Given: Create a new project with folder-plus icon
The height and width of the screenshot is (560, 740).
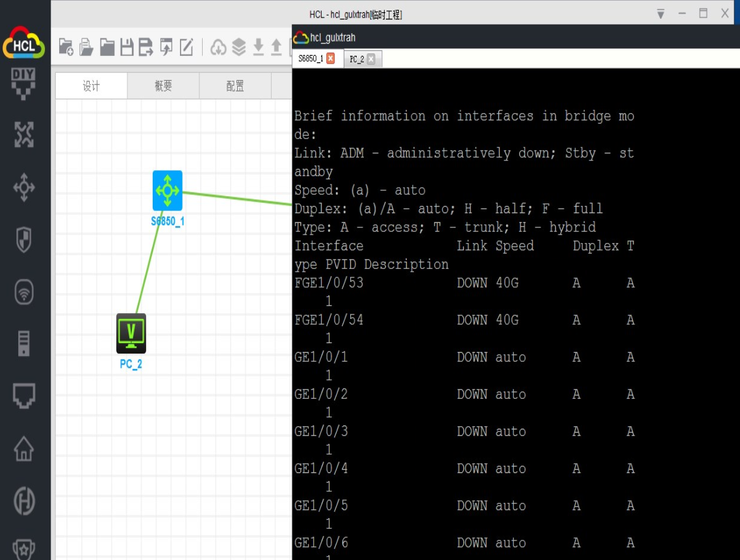Looking at the screenshot, I should click(x=66, y=47).
